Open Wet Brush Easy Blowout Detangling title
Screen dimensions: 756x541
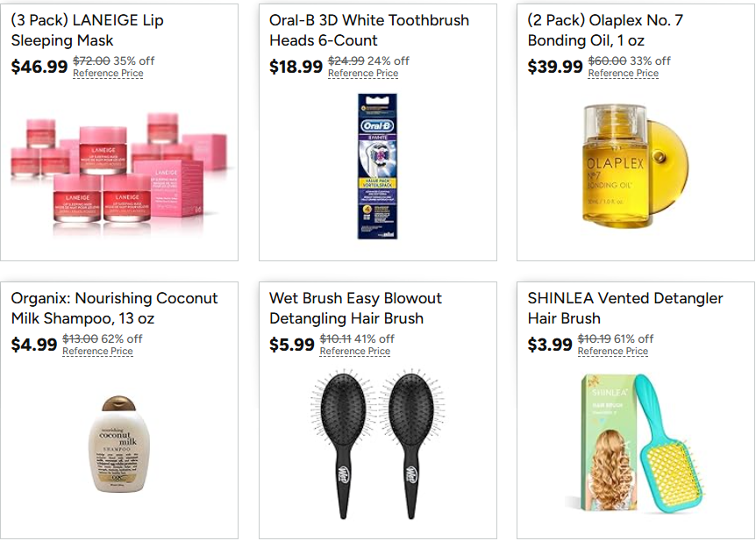click(x=355, y=308)
